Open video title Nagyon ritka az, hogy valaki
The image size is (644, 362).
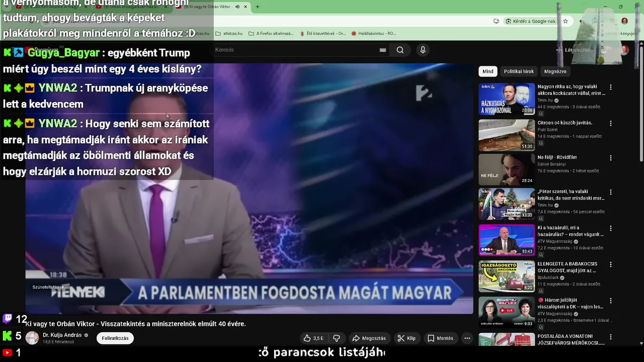571,90
